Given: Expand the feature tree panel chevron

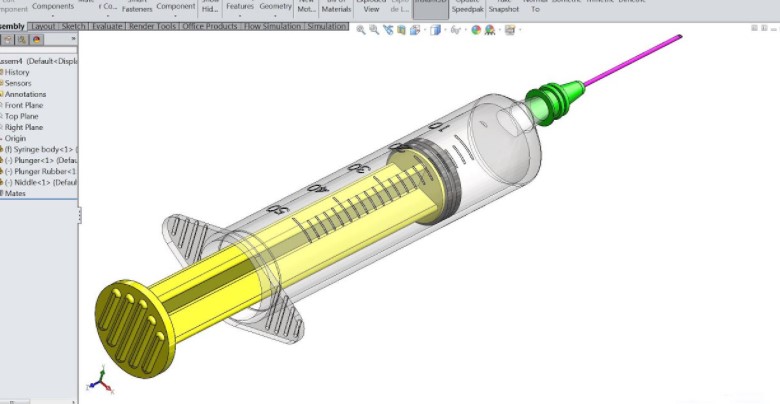Looking at the screenshot, I should point(75,40).
